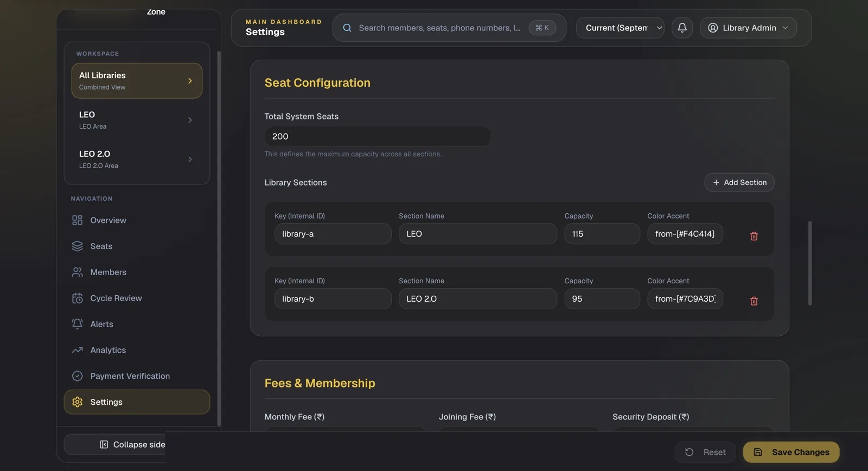This screenshot has height=471, width=868.
Task: Click the main content vertical scrollbar
Action: coord(810,263)
